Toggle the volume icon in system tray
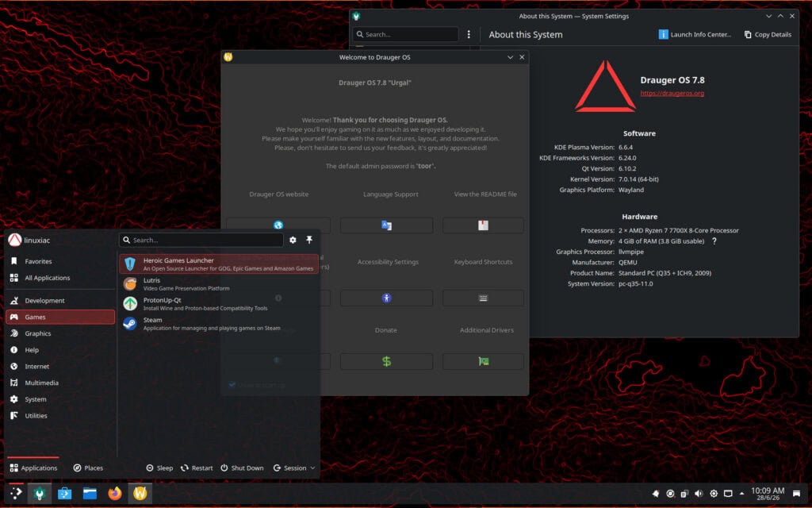Screen dimensions: 812x508 point(699,494)
